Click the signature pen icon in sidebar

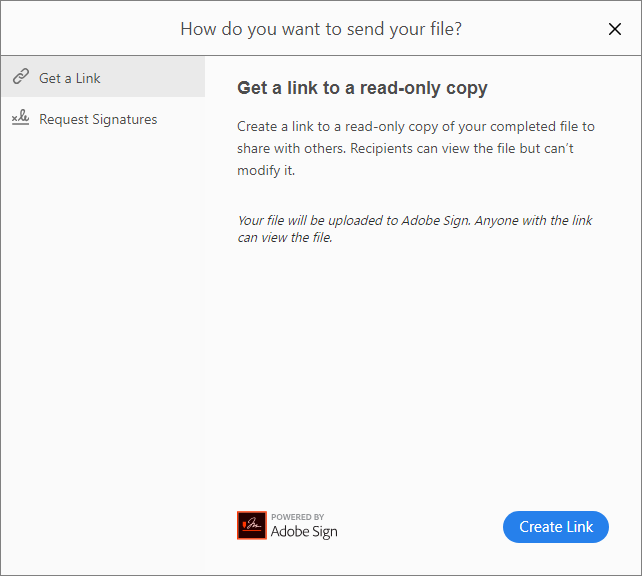pos(20,119)
